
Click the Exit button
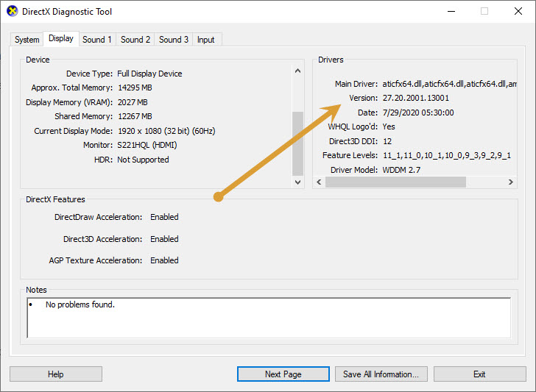[479, 374]
